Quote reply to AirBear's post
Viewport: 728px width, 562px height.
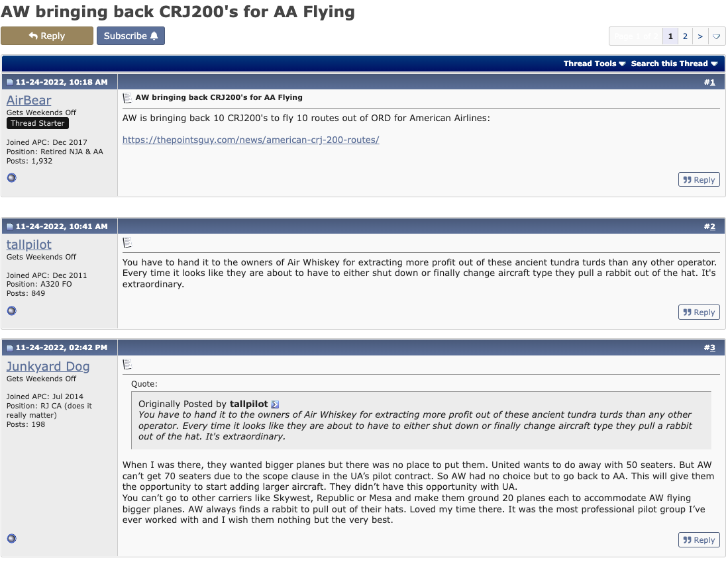699,179
